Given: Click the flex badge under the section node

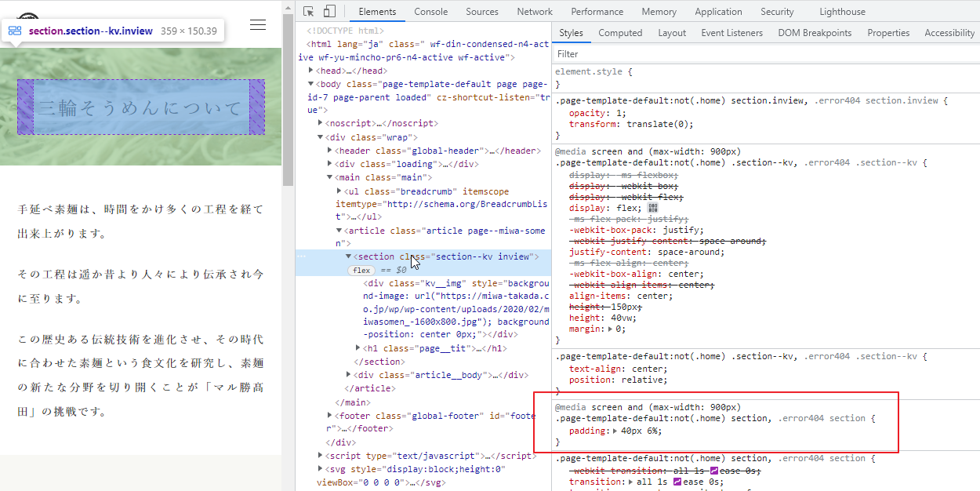Looking at the screenshot, I should (x=361, y=270).
